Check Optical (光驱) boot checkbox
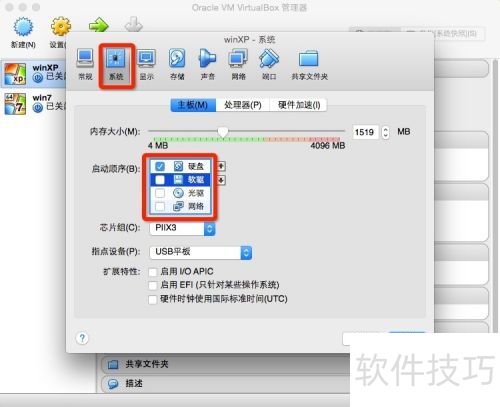 tap(160, 193)
